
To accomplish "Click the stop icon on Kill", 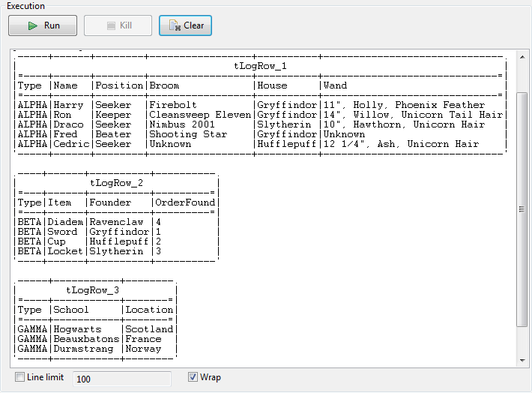I will pos(111,25).
